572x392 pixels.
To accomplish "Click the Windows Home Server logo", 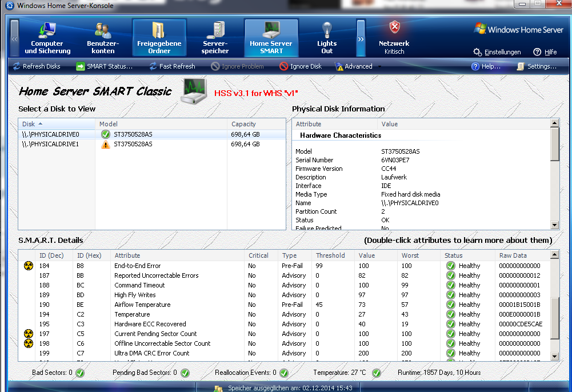I will (519, 30).
